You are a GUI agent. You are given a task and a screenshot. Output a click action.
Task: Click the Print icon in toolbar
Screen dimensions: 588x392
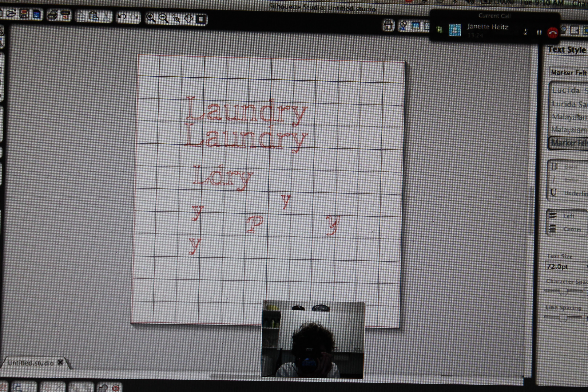53,15
